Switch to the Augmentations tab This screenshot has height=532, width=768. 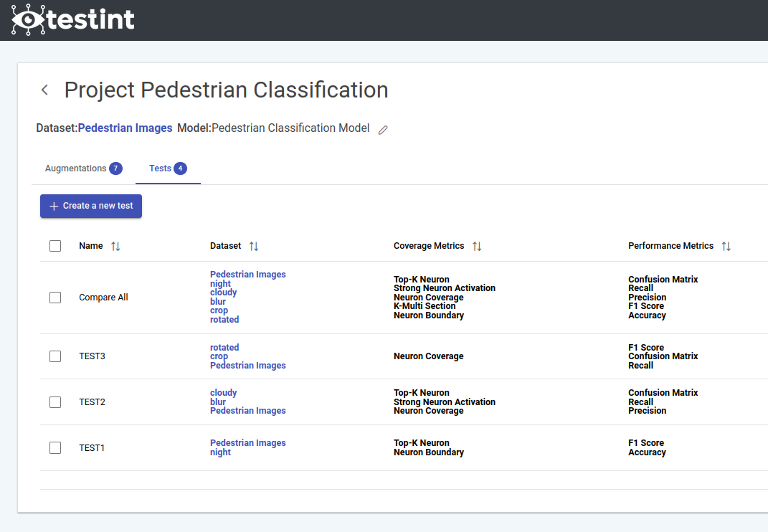click(76, 168)
